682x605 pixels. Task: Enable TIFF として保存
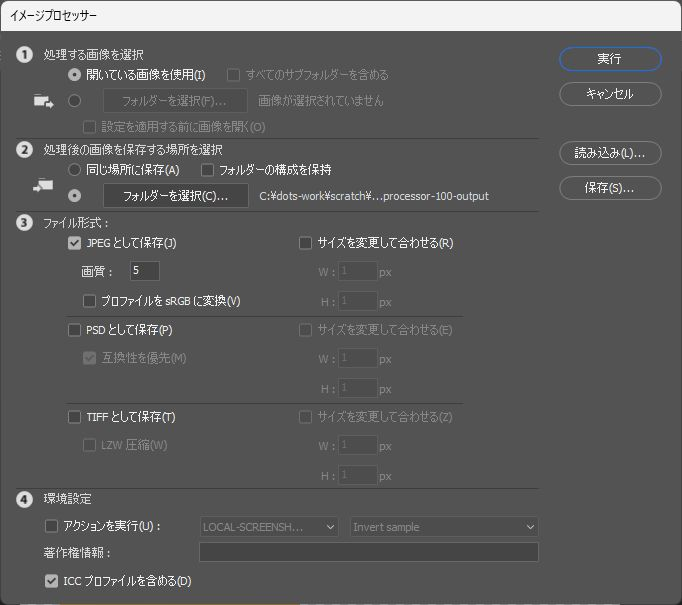(74, 417)
